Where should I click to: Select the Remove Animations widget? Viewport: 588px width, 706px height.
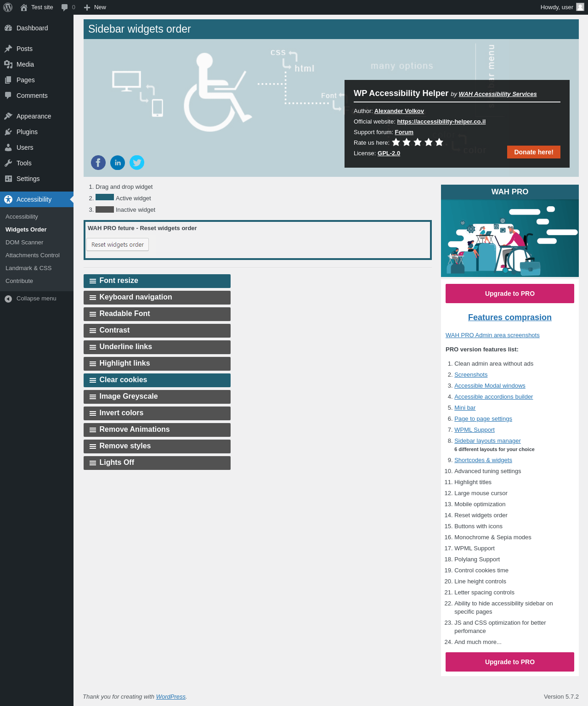[157, 430]
